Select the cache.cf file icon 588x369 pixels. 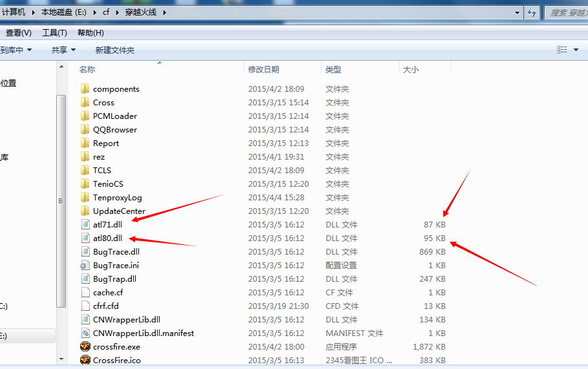[85, 292]
